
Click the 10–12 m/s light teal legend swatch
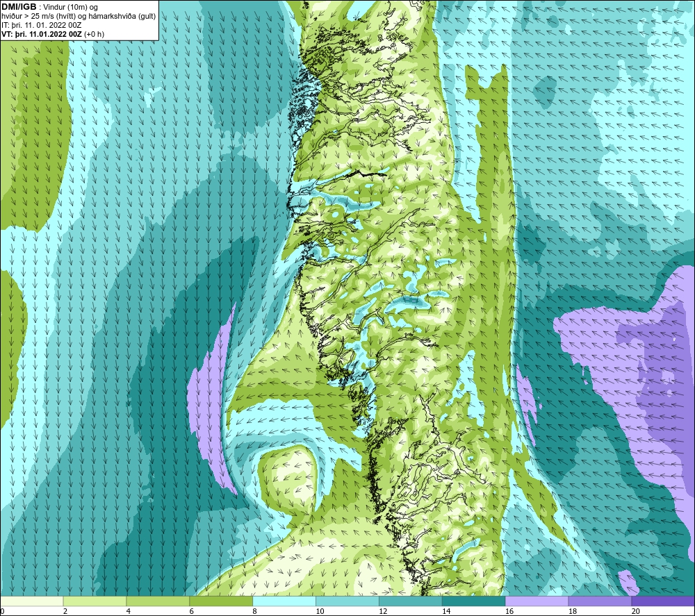pyautogui.click(x=347, y=601)
